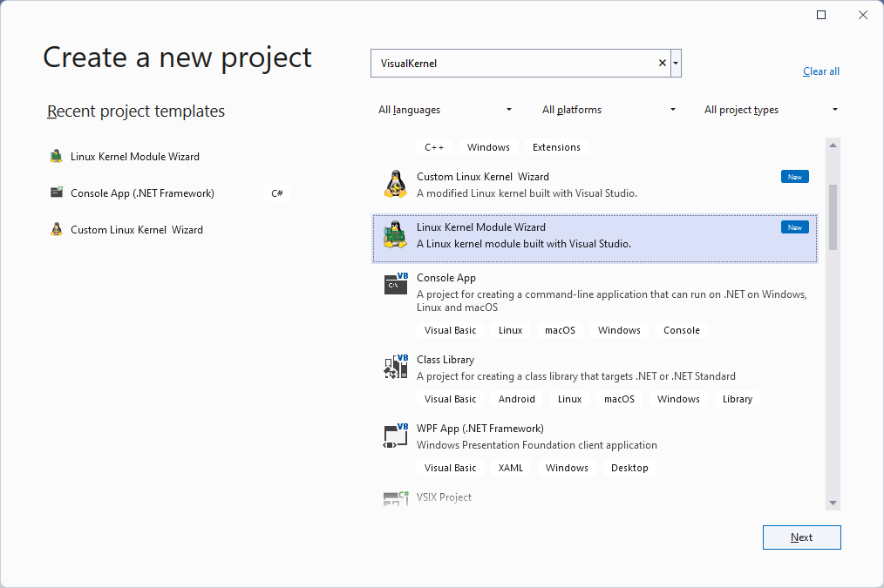The height and width of the screenshot is (588, 884).
Task: Click the VB Console App template icon
Action: [x=396, y=284]
